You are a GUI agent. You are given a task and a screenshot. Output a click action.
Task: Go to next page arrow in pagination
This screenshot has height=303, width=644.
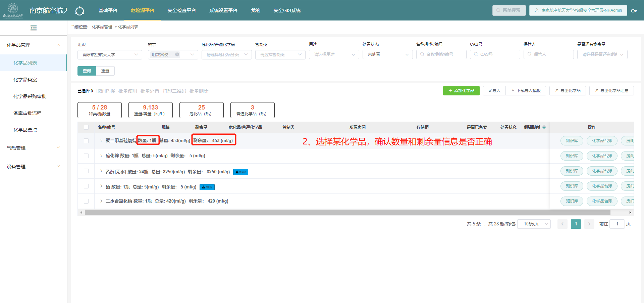(589, 224)
